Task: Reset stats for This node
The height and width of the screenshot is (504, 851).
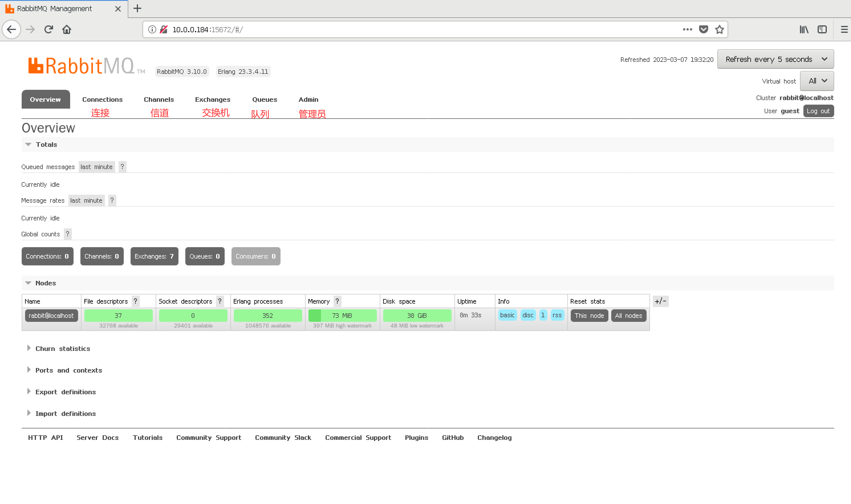Action: 589,316
